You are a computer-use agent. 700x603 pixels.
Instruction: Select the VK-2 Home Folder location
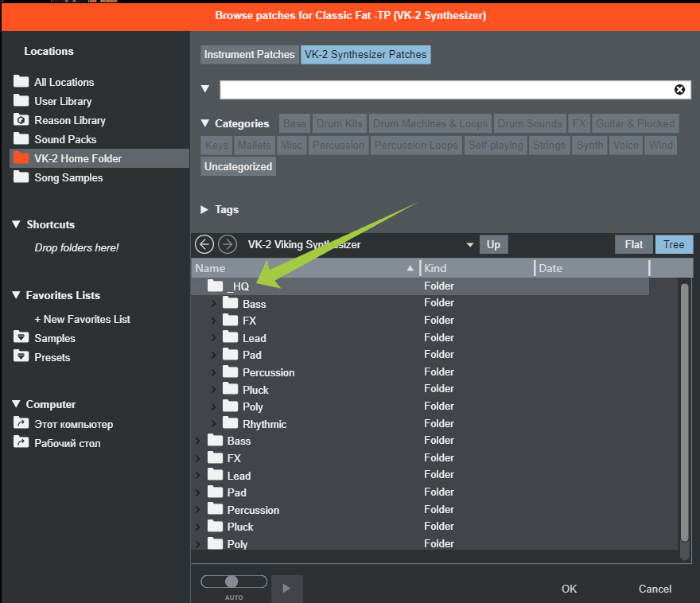tap(99, 158)
